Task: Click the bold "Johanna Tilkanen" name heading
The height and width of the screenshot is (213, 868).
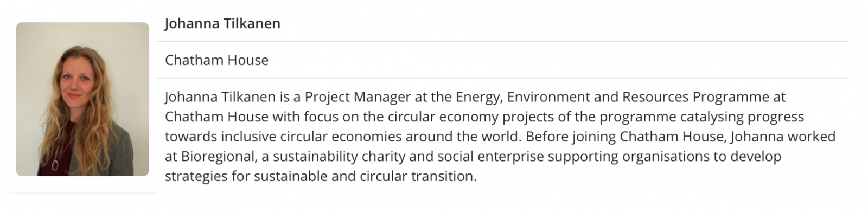Action: [x=222, y=24]
